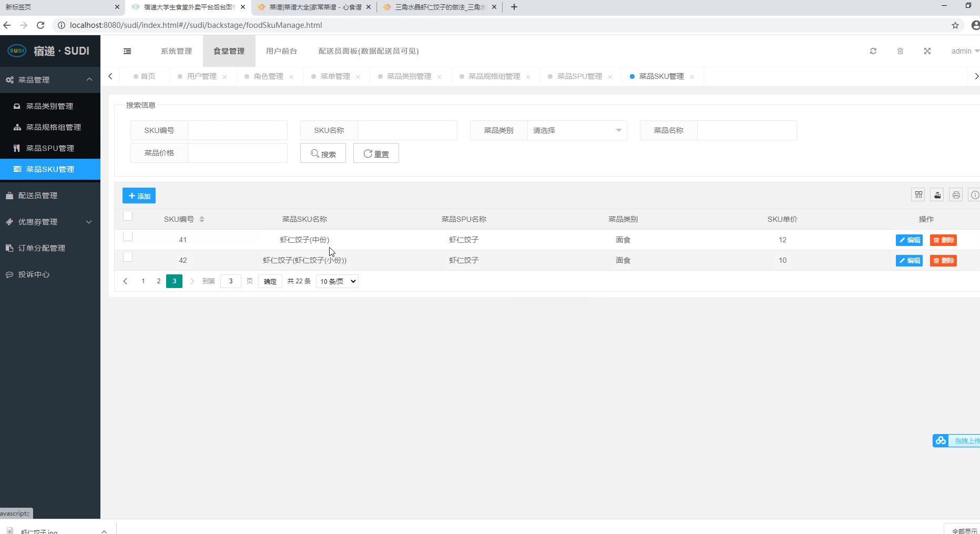Open 订单分配管理 in sidebar
The height and width of the screenshot is (534, 980).
pyautogui.click(x=50, y=248)
